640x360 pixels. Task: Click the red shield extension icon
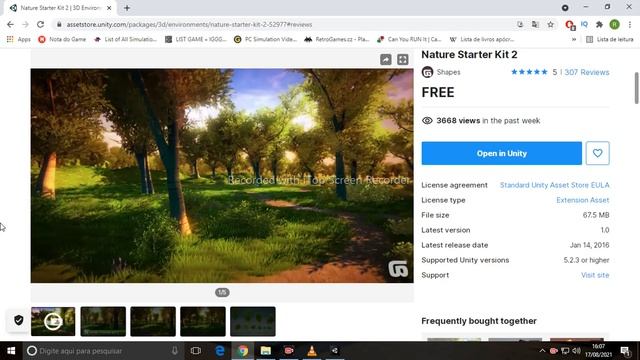[x=570, y=25]
